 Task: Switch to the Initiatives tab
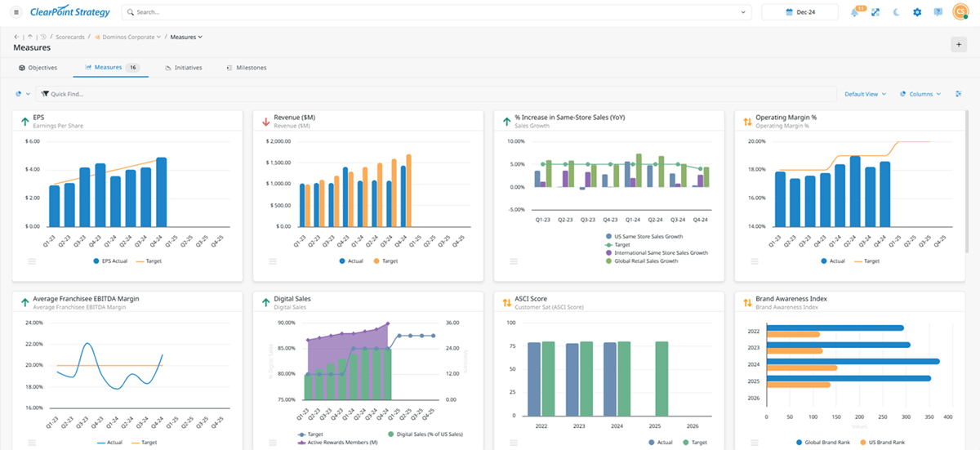(x=183, y=68)
